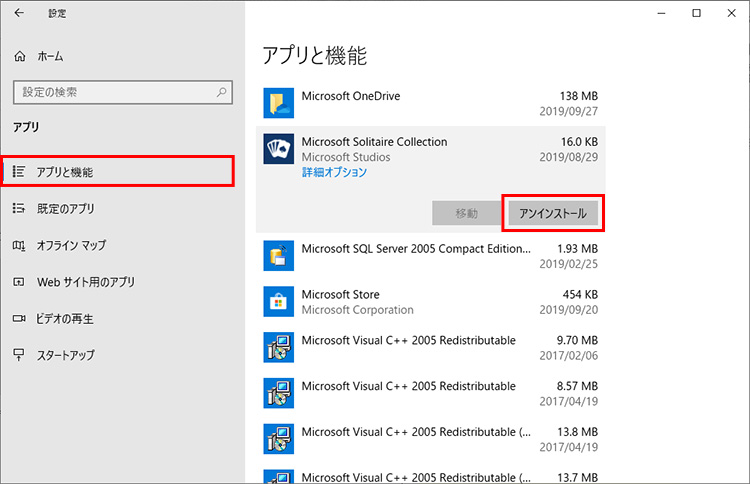The image size is (750, 484).
Task: Click the Microsoft Store app icon
Action: 277,302
